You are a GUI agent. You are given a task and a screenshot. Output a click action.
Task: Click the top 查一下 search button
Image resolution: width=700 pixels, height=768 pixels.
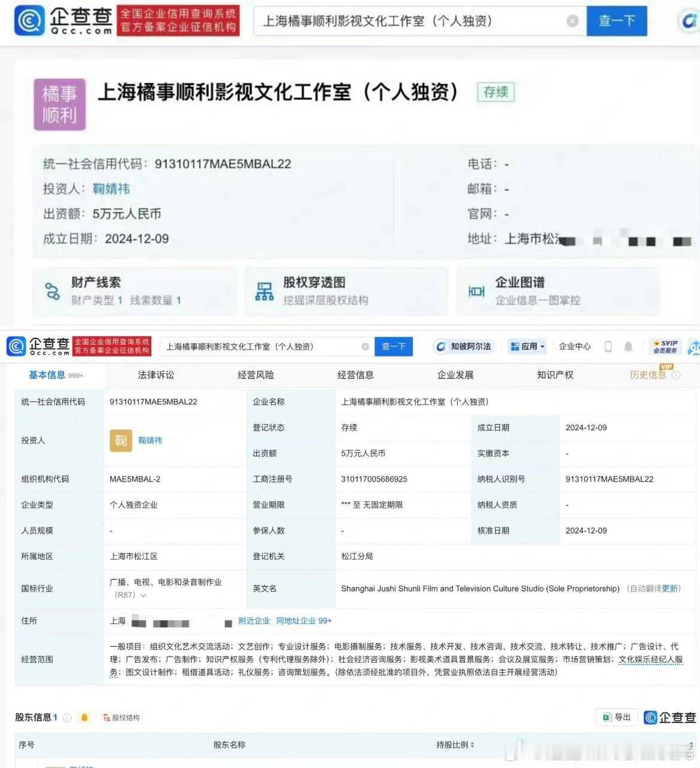617,21
